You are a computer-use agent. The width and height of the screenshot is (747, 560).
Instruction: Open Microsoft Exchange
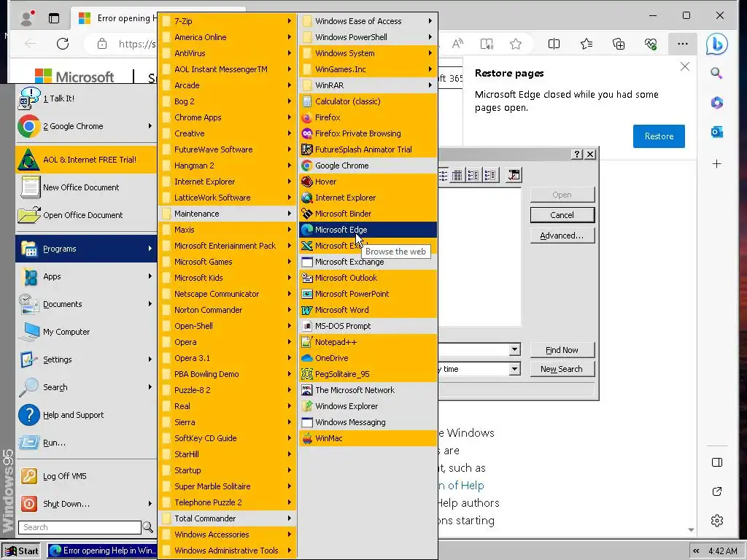tap(368, 262)
